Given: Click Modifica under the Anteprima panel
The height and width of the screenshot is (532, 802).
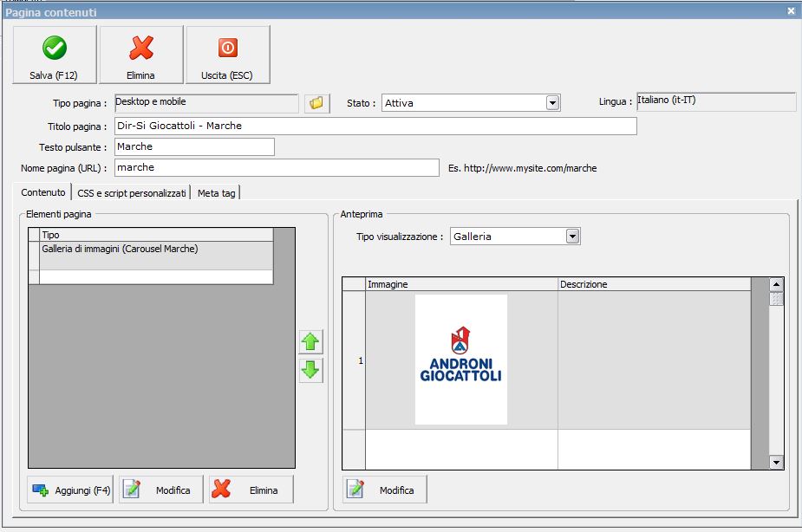Looking at the screenshot, I should click(385, 490).
